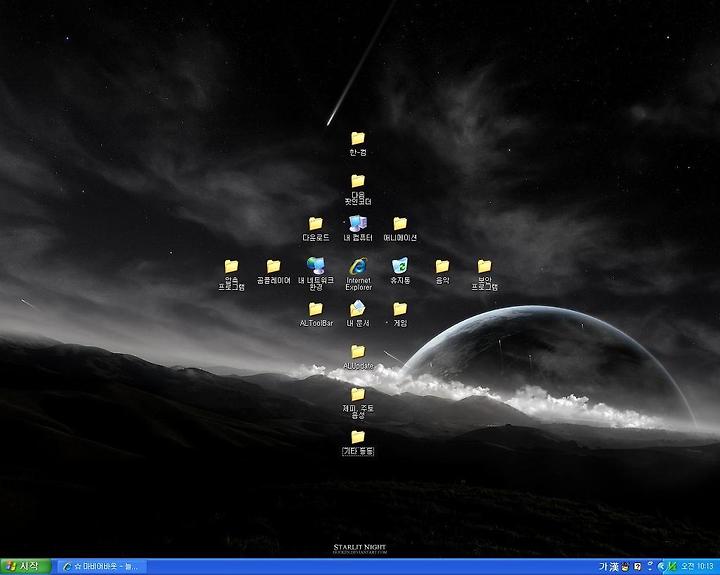Click the 압축 프로그램 folder
Screen dimensions: 720x575
(231, 275)
